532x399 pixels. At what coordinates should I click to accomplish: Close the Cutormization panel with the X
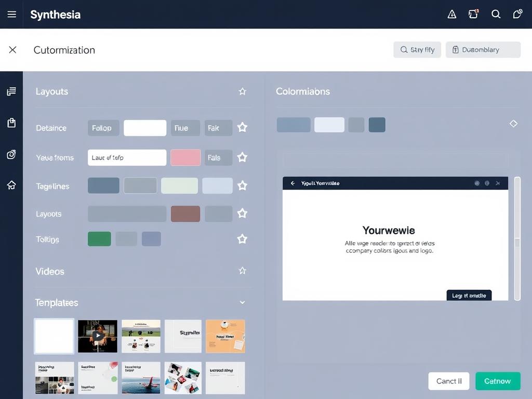click(12, 50)
